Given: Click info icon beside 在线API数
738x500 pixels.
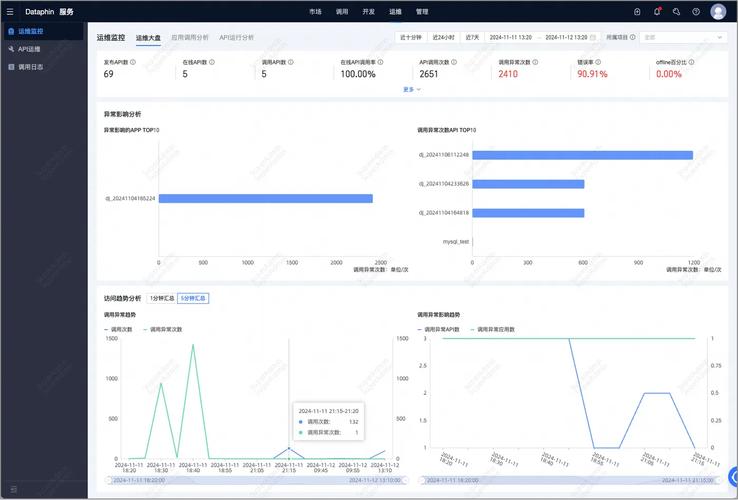Looking at the screenshot, I should [212, 62].
